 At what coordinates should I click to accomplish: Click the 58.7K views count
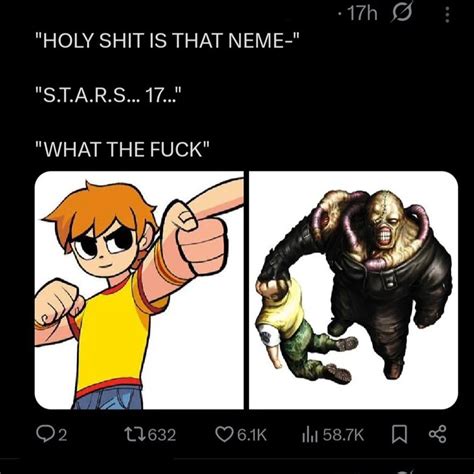343,435
